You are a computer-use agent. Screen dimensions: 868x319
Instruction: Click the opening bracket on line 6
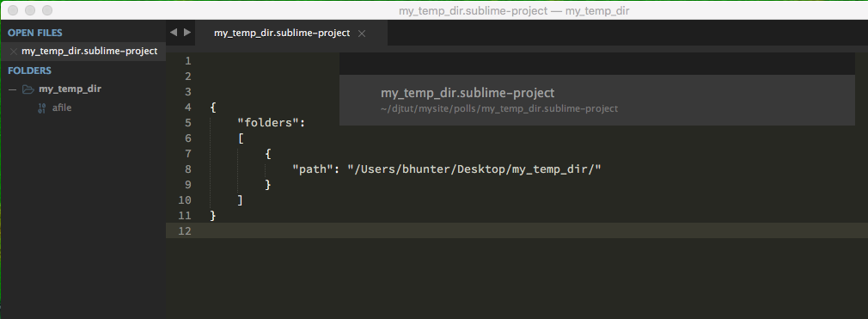(241, 138)
